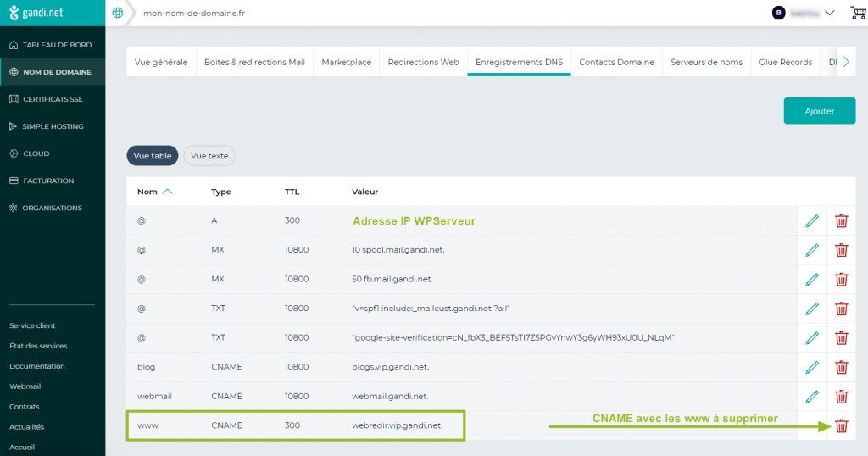Open the Serveurs de noms tab
Image resolution: width=868 pixels, height=456 pixels.
[706, 62]
